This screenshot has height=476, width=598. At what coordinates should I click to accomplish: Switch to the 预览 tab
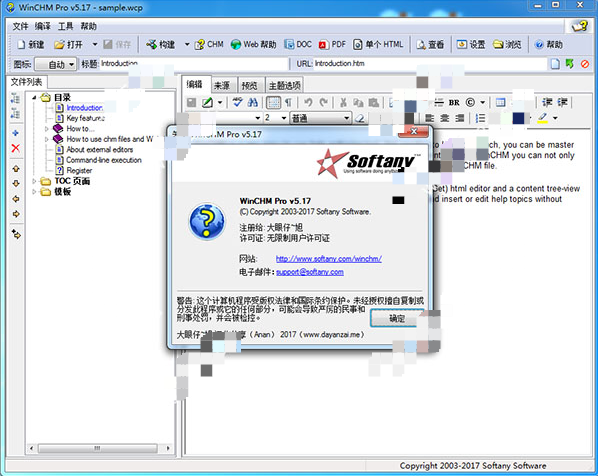tap(250, 85)
